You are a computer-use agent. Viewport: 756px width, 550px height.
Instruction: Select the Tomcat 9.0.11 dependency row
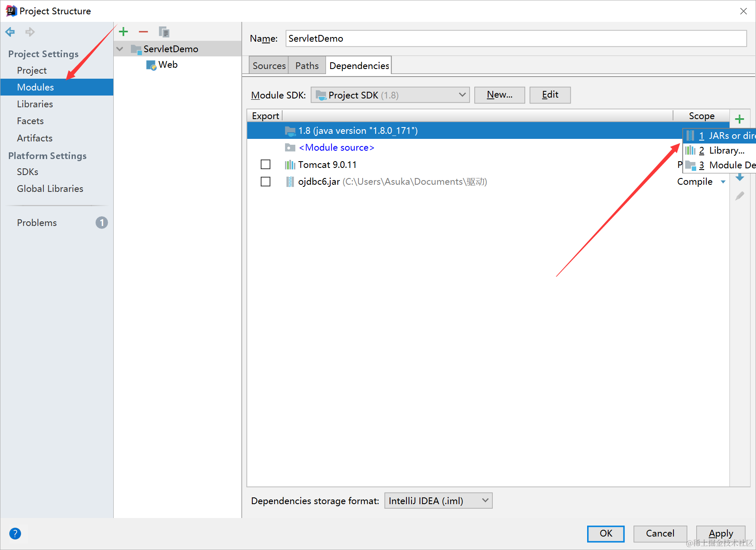465,165
